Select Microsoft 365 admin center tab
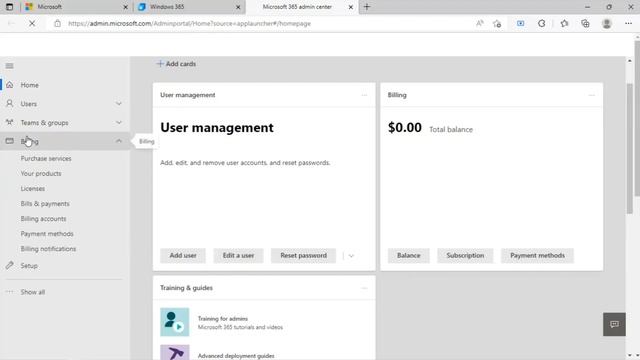 coord(302,7)
